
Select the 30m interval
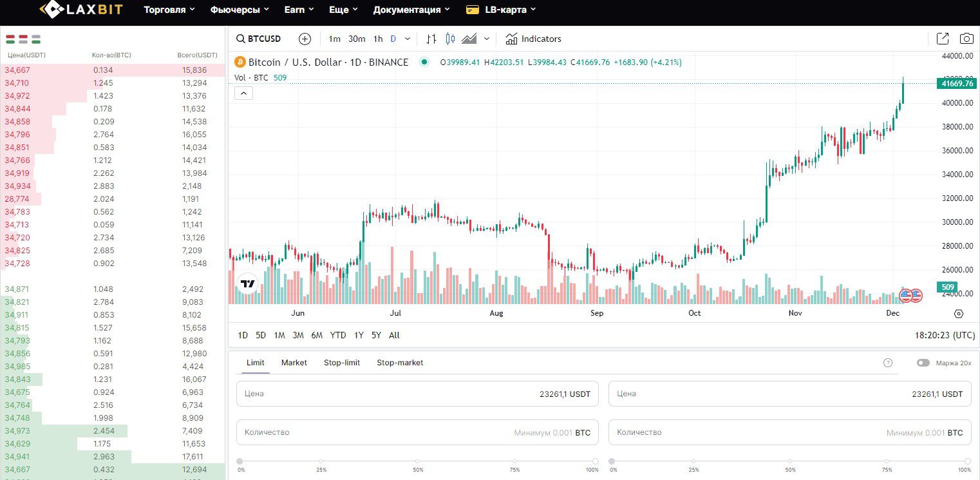(x=357, y=39)
